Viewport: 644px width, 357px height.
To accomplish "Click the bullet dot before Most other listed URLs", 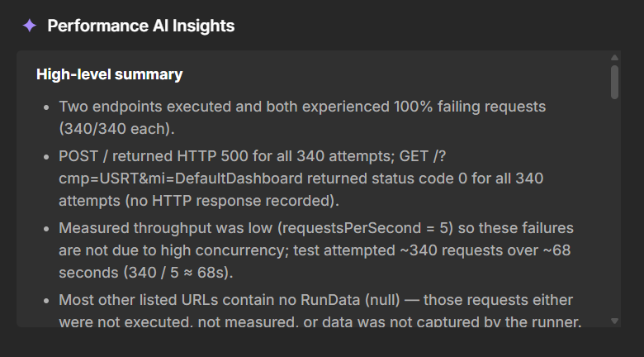I will pos(47,299).
